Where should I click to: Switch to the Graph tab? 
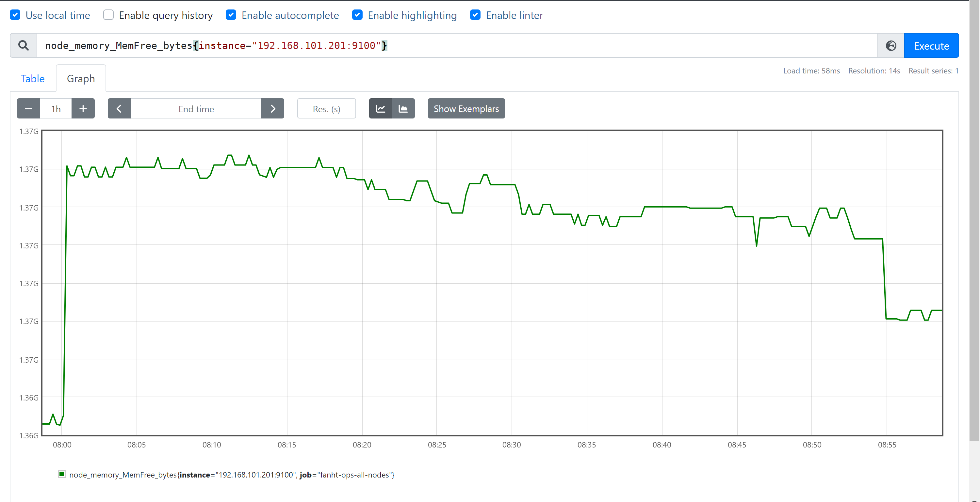pyautogui.click(x=81, y=79)
